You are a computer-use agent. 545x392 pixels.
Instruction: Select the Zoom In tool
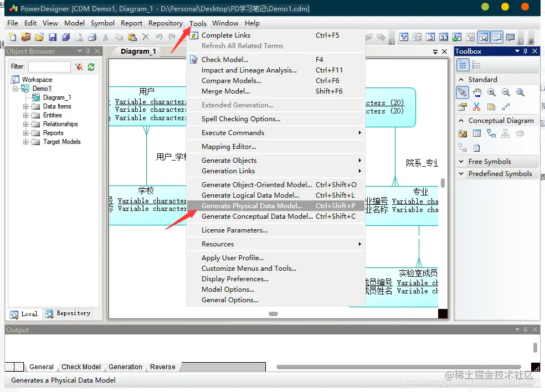491,92
